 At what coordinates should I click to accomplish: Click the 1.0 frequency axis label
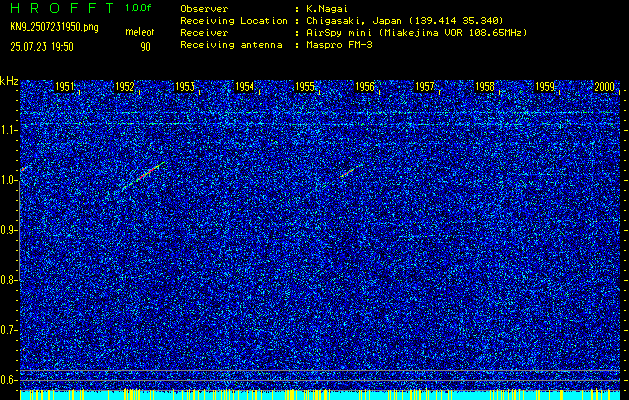pyautogui.click(x=9, y=181)
